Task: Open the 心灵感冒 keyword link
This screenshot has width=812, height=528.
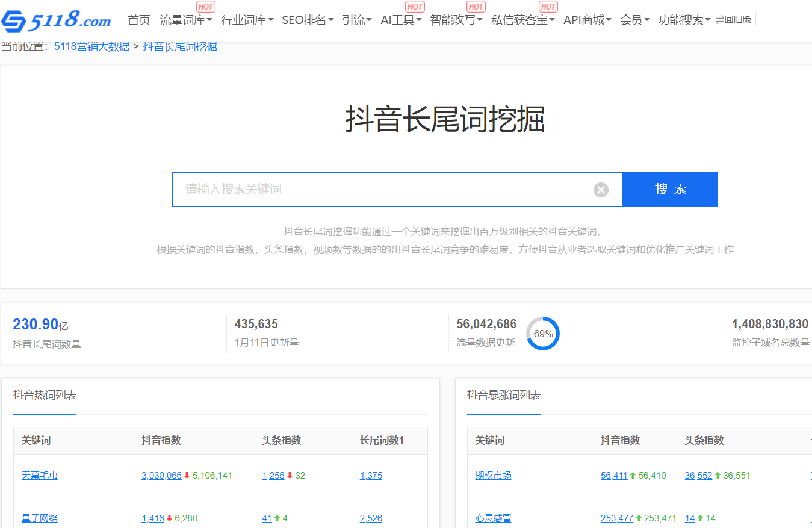Action: [493, 518]
